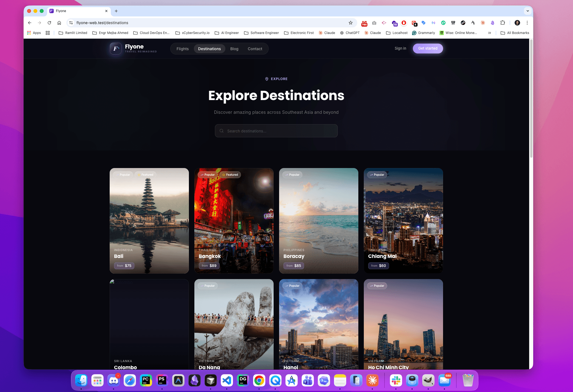Reload the page with refresh icon

pyautogui.click(x=49, y=23)
